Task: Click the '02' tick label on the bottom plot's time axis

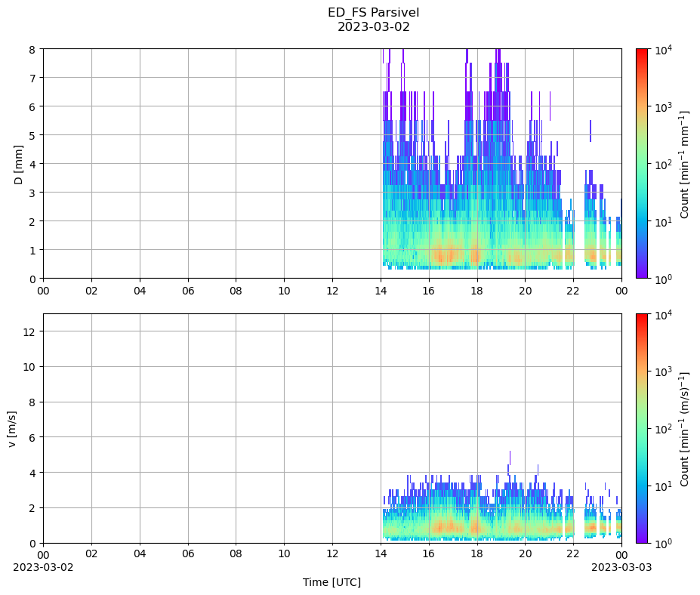Action: tap(91, 554)
